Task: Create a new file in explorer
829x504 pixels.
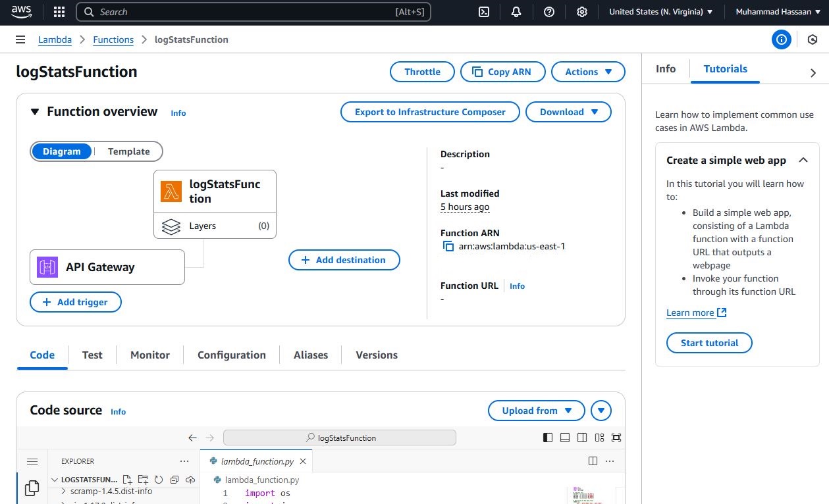Action: tap(128, 480)
